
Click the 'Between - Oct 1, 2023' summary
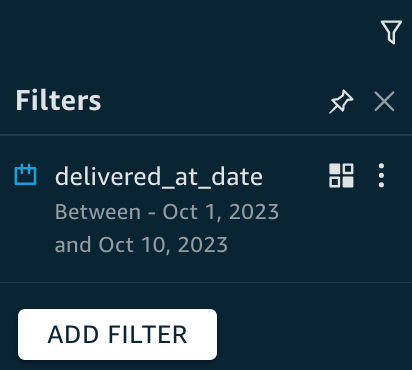point(167,212)
